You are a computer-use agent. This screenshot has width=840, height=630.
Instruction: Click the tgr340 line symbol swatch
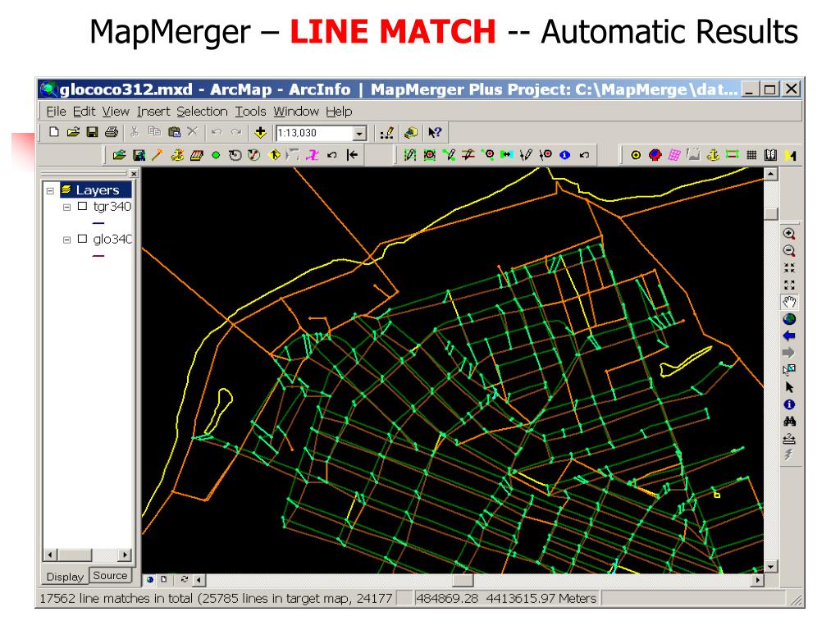(x=98, y=223)
